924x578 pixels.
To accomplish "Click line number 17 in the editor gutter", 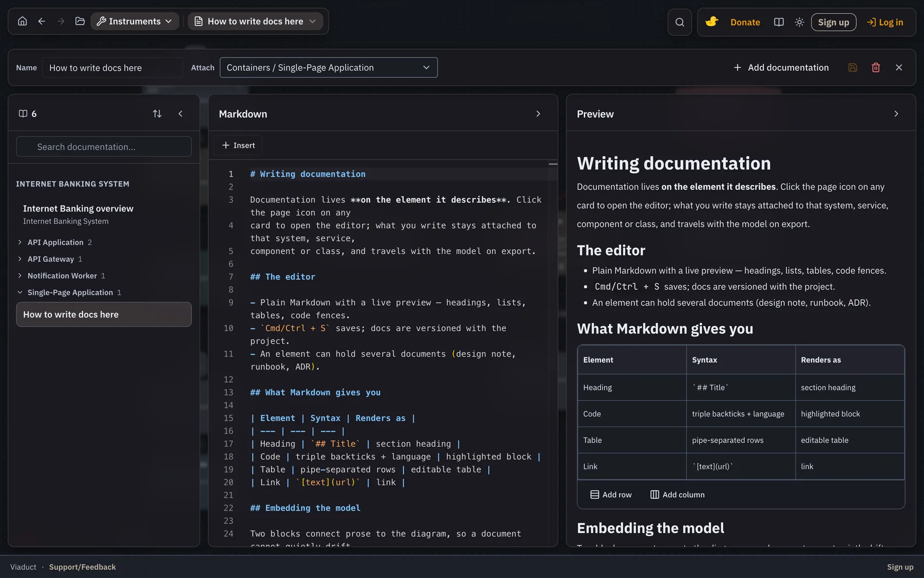I will (228, 444).
